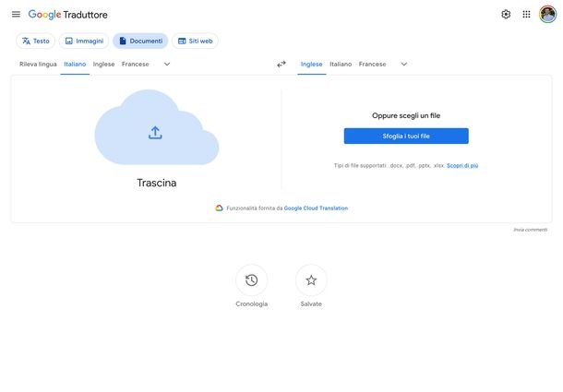Select Inglese as target language

pos(311,65)
